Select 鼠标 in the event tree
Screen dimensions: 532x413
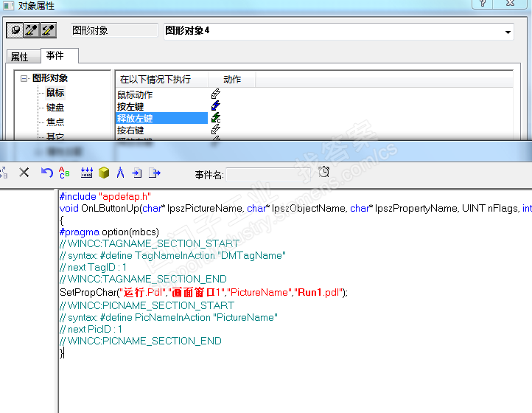coord(55,93)
